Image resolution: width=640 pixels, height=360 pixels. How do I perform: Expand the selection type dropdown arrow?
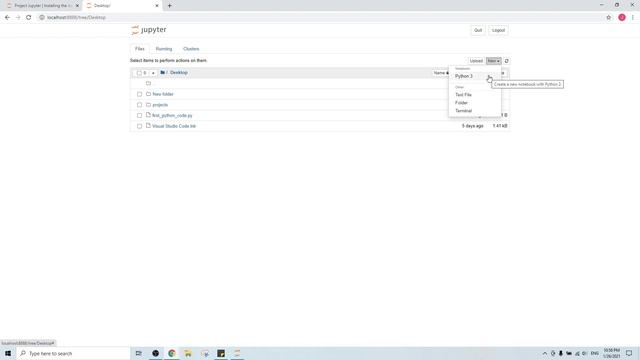pyautogui.click(x=153, y=73)
